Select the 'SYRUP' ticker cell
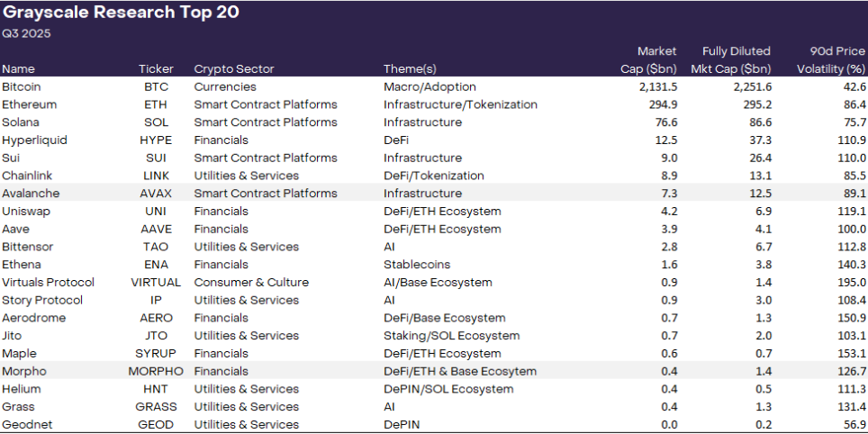 tap(156, 353)
